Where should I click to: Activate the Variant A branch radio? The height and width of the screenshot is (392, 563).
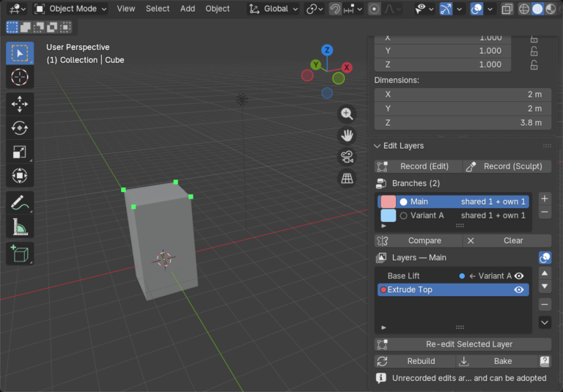pos(404,215)
